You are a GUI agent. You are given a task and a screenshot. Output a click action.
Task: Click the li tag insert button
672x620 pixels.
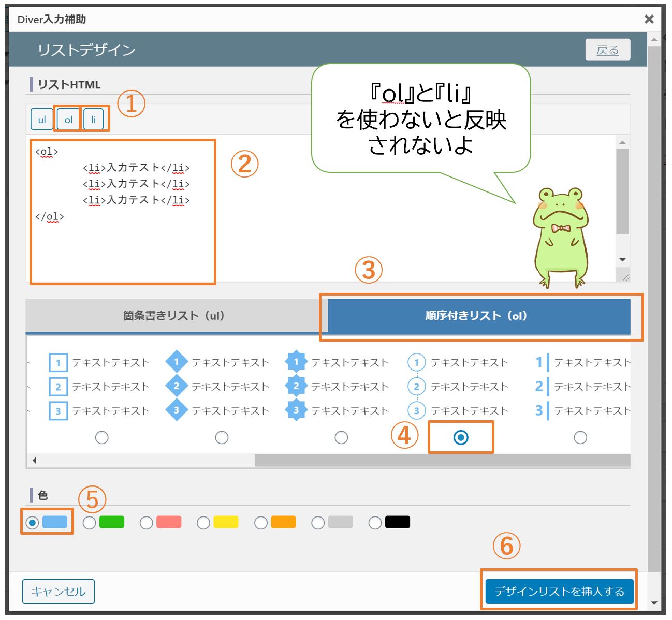tap(94, 120)
